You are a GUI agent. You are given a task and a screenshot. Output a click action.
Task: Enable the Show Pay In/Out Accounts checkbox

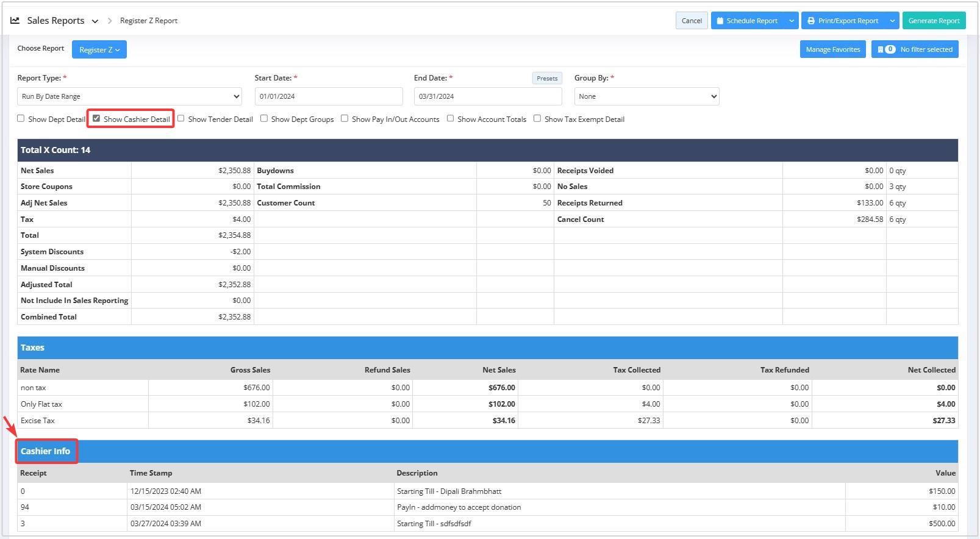click(x=345, y=118)
